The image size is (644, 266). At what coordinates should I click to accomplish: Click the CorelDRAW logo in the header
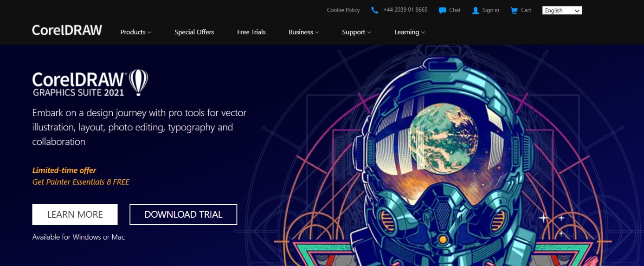pyautogui.click(x=67, y=30)
